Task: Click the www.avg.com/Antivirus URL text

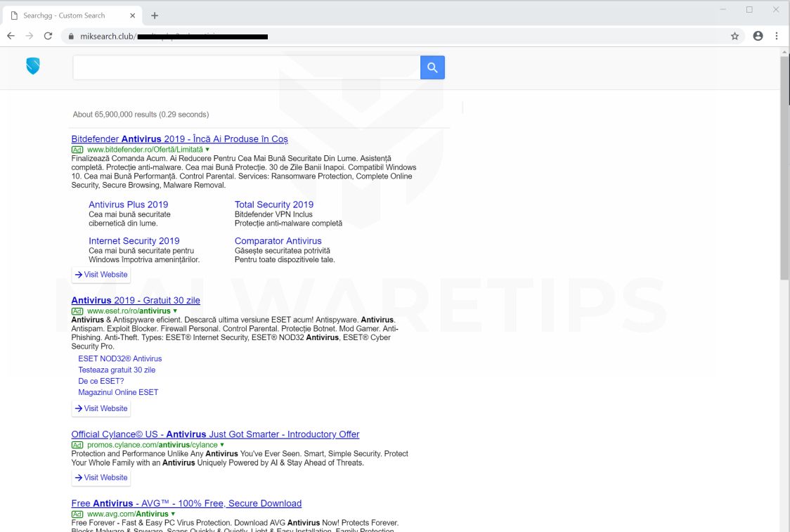Action: (128, 514)
